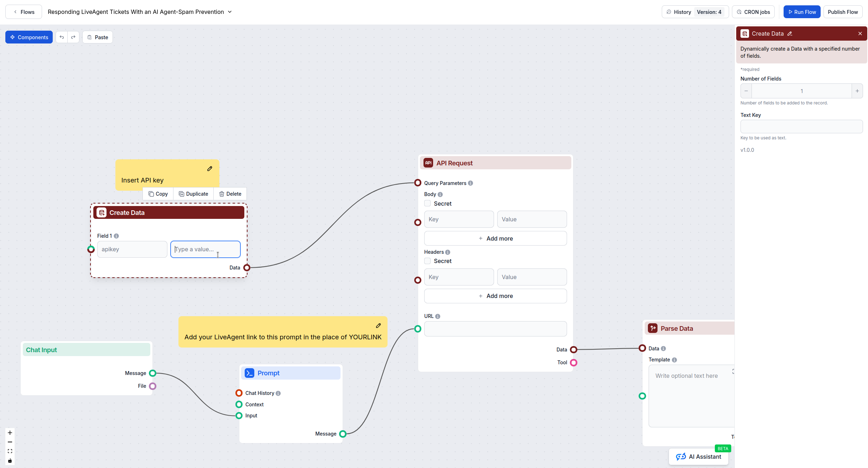Click the lock icon in canvas controls
Image resolution: width=868 pixels, height=468 pixels.
coord(10,460)
